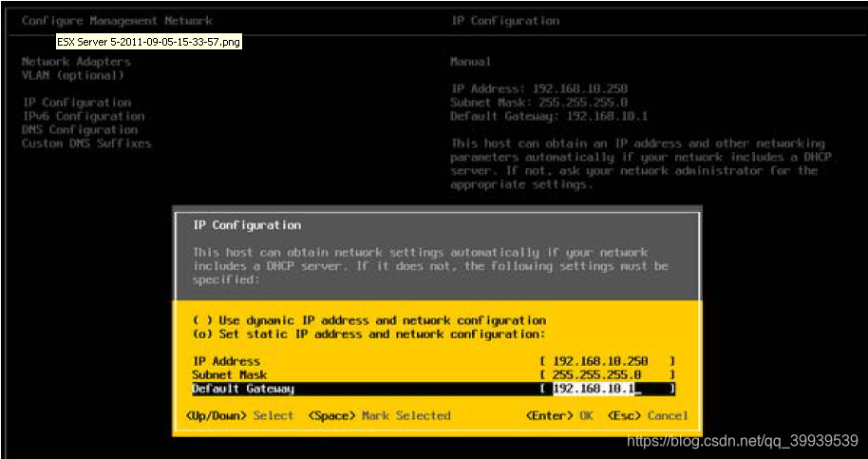Select Use dynamic IP address radio option
Viewport: 868px width, 459px height.
(369, 320)
